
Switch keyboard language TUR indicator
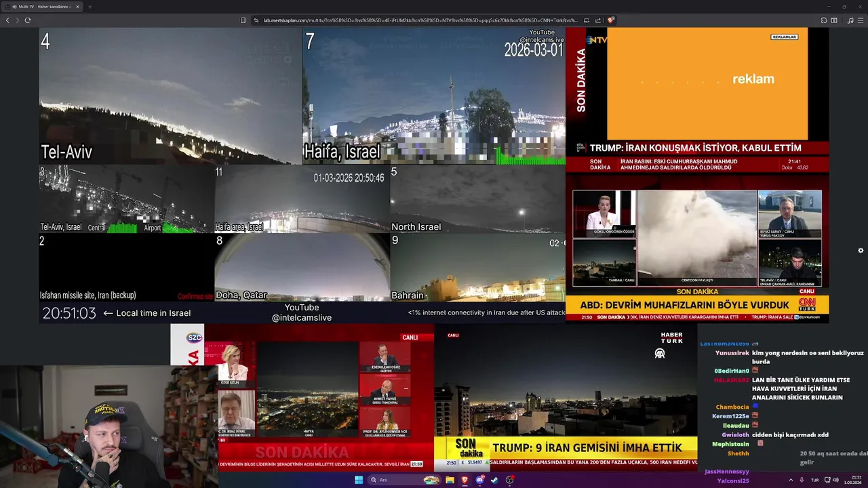coord(814,480)
